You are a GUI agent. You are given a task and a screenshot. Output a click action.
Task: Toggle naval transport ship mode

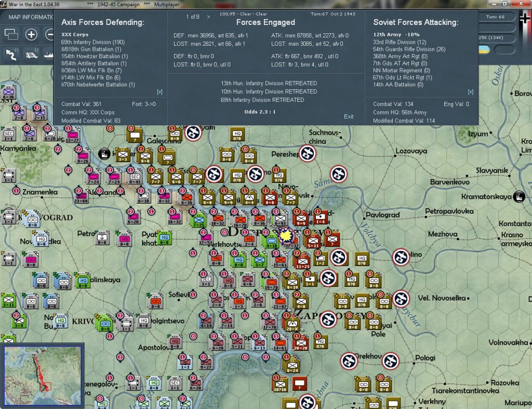coord(48,54)
